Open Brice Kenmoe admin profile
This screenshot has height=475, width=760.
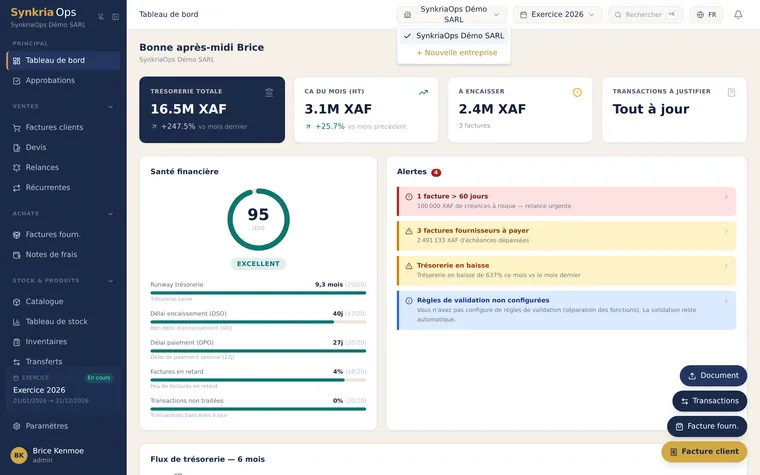63,455
